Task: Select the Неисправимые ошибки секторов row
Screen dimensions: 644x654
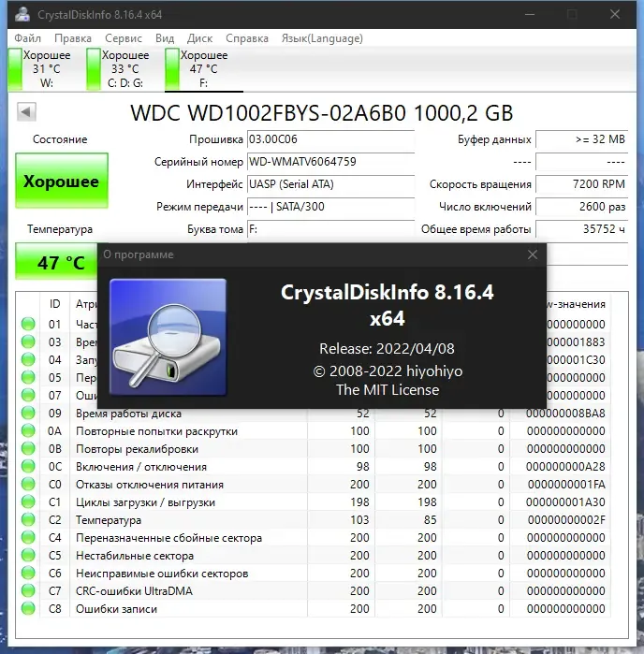Action: [x=314, y=574]
